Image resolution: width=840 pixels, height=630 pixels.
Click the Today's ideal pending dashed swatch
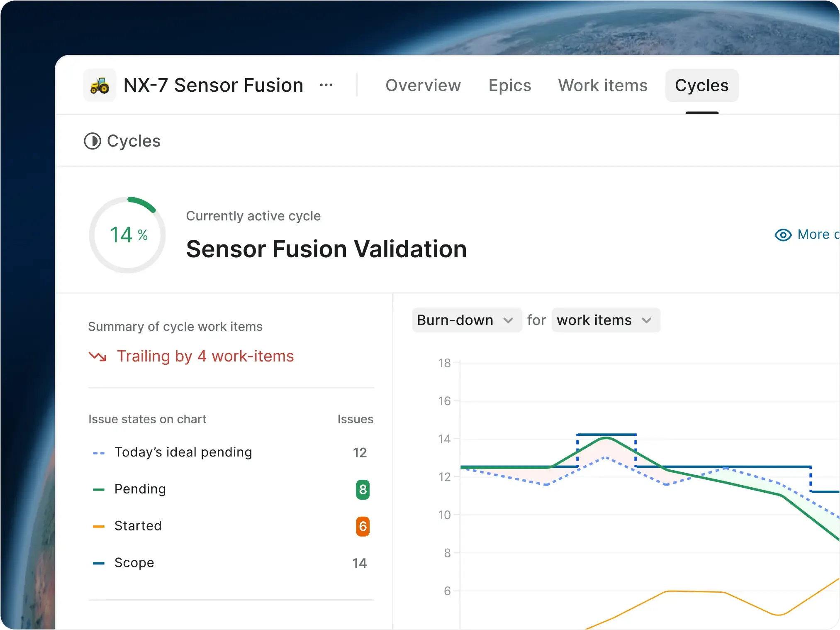99,453
